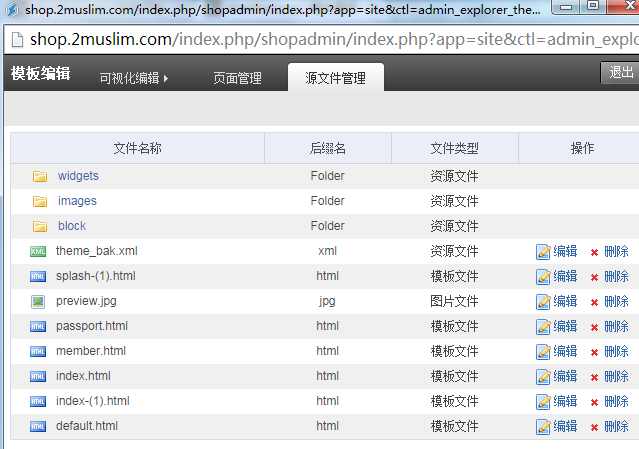
Task: Click 删除 link for preview.jpg
Action: point(616,302)
